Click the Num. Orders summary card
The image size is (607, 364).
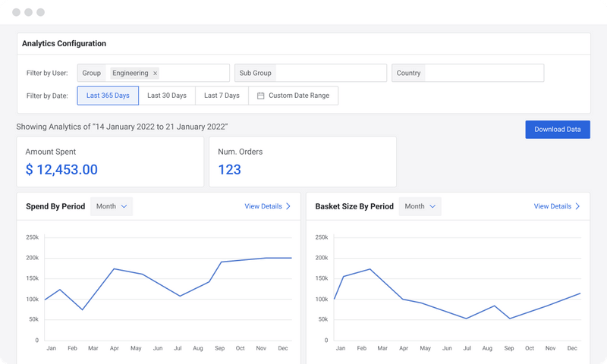[302, 162]
